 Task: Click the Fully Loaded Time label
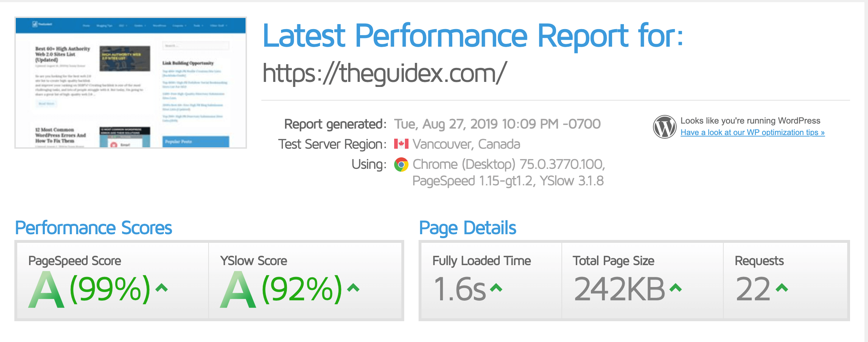482,261
